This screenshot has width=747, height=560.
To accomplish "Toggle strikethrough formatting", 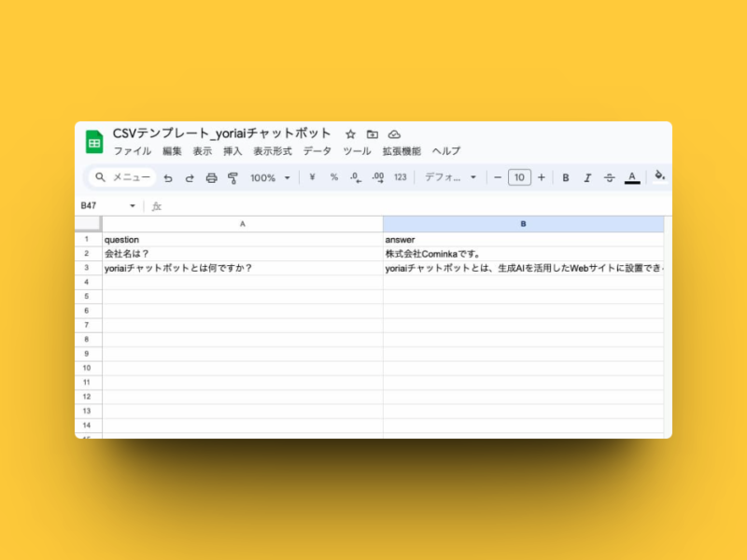I will tap(610, 177).
